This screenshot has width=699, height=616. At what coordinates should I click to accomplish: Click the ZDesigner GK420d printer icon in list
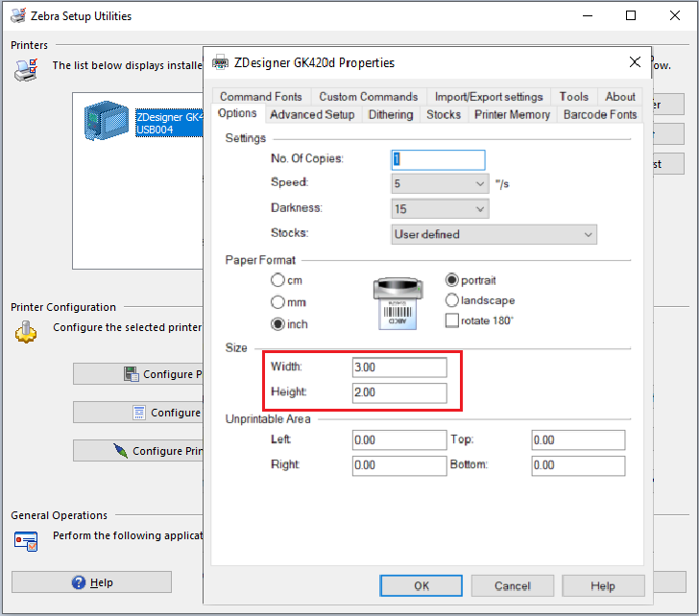click(106, 122)
